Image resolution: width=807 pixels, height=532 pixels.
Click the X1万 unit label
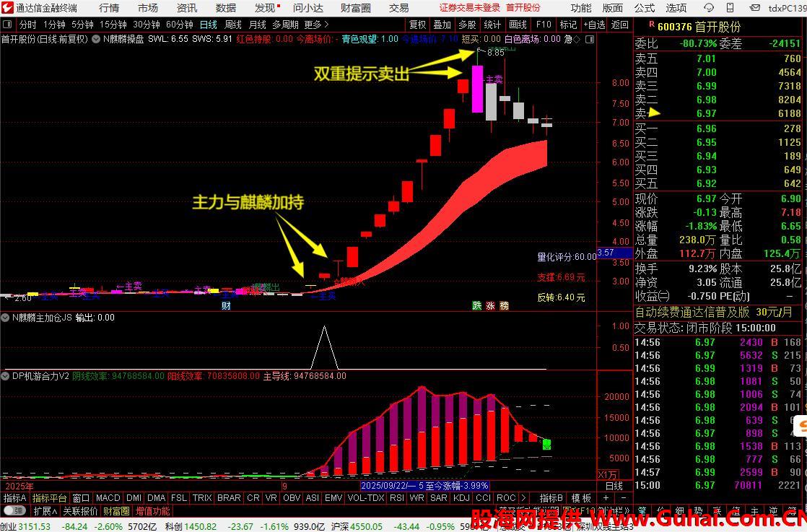(x=607, y=474)
